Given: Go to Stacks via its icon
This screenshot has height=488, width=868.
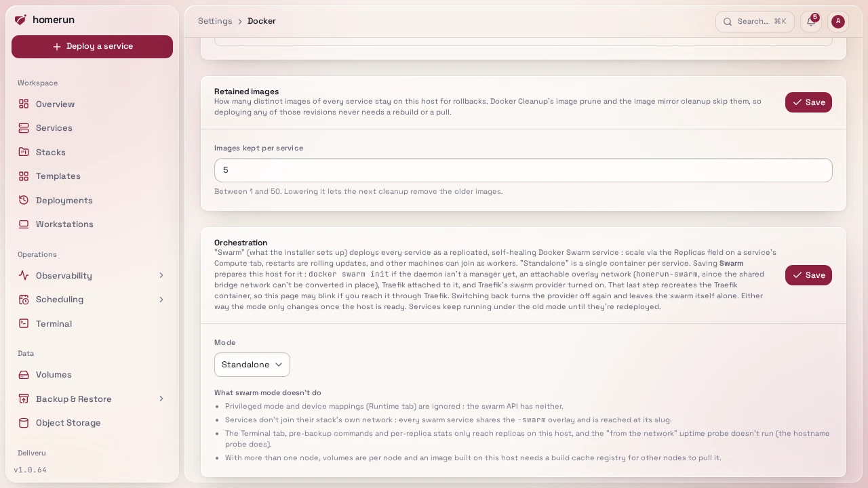Looking at the screenshot, I should 24,152.
